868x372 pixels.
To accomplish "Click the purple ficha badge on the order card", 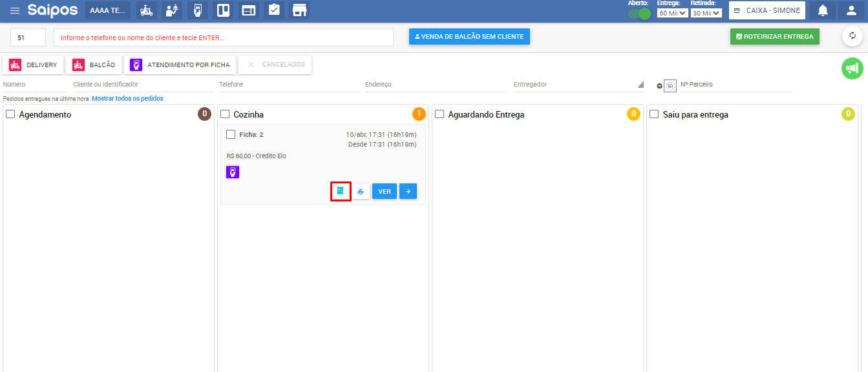I will [x=233, y=172].
